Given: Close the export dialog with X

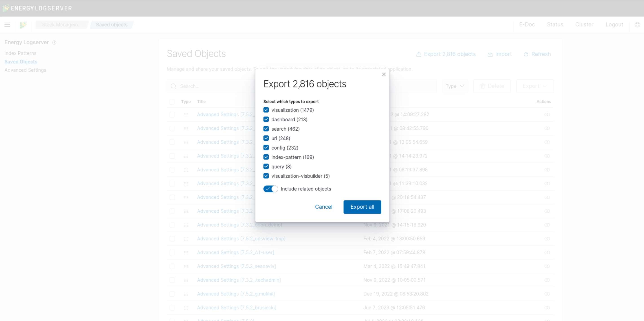Looking at the screenshot, I should pos(384,74).
